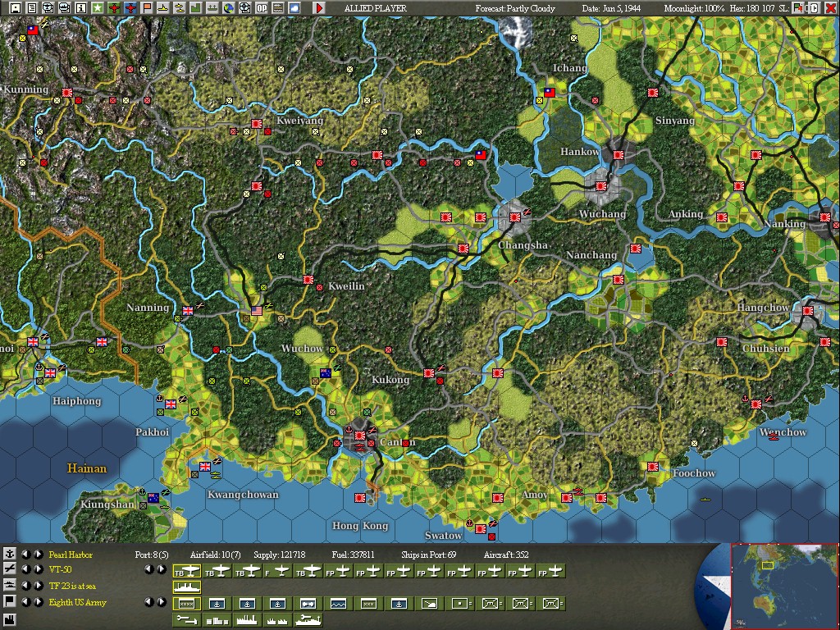Click the factory industry button at bottom left
840x630 pixels.
9,620
